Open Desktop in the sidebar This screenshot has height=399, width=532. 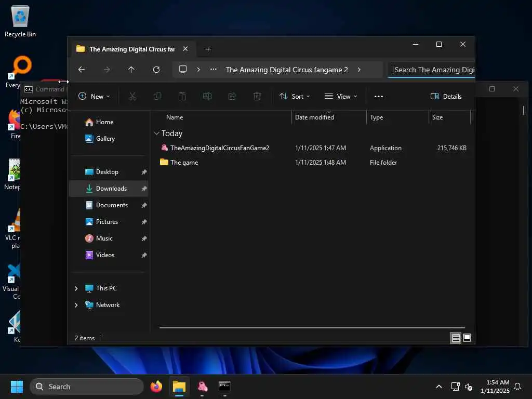coord(107,171)
